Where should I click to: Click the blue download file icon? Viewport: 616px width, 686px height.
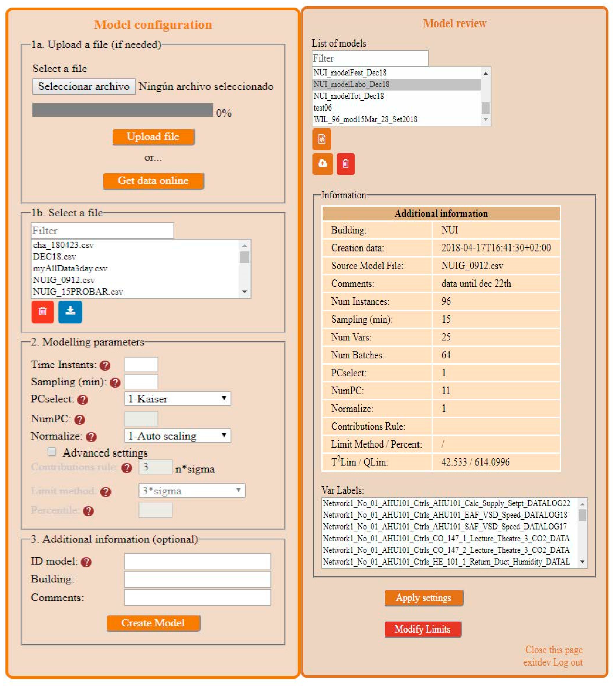pos(70,311)
